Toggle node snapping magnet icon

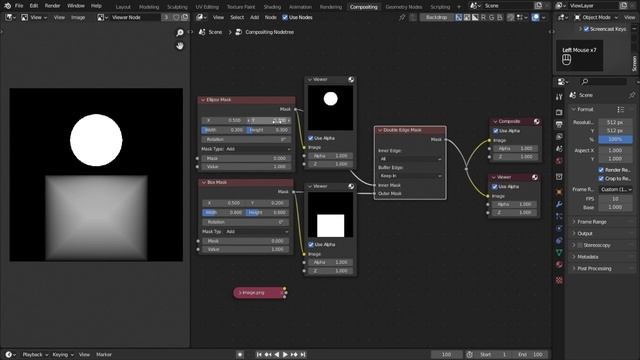[x=511, y=18]
